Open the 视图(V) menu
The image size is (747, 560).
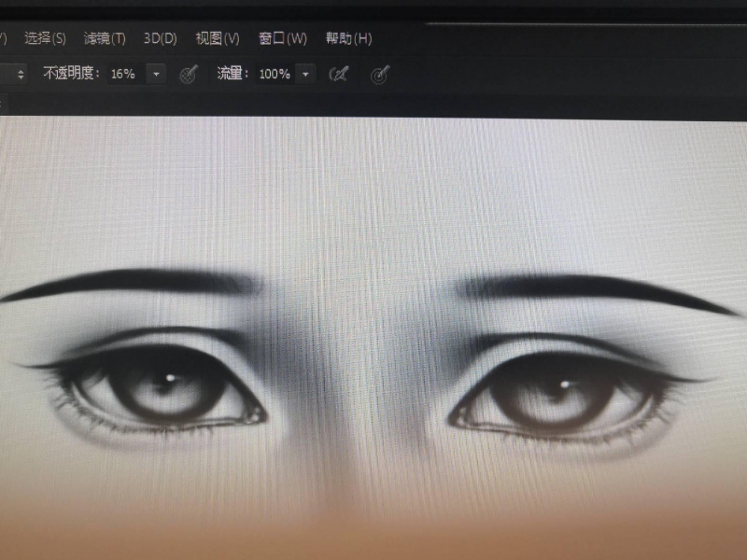tap(218, 38)
